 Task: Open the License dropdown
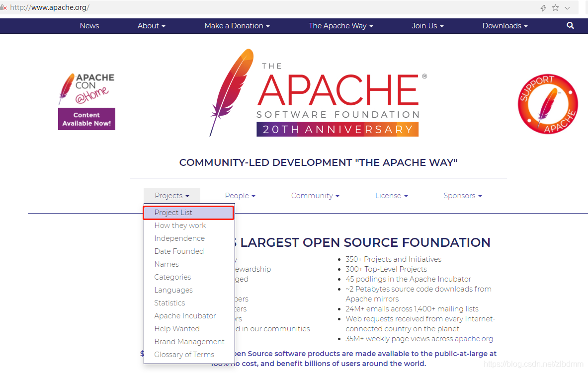(392, 196)
